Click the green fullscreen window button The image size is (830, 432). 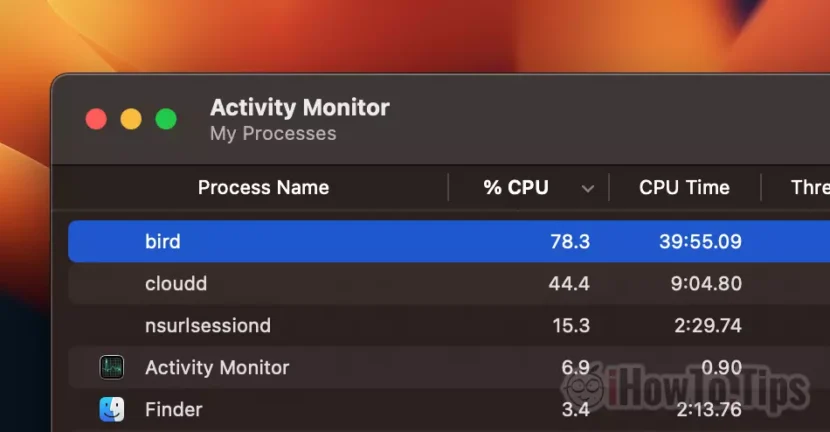(x=166, y=119)
